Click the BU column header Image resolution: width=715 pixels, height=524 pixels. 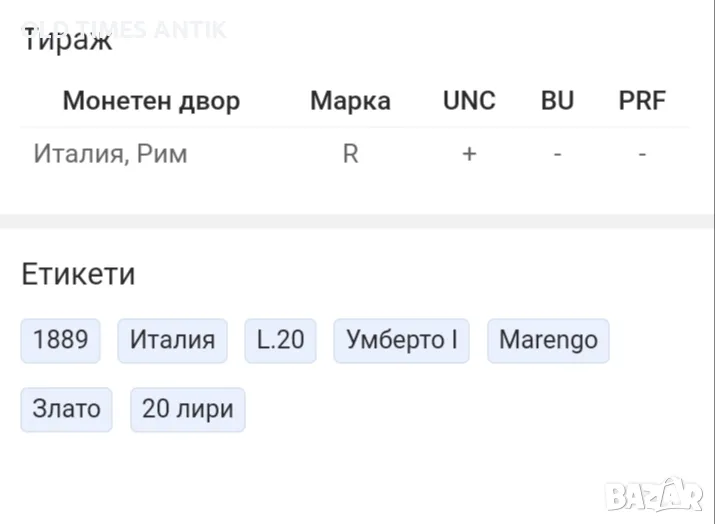point(557,101)
